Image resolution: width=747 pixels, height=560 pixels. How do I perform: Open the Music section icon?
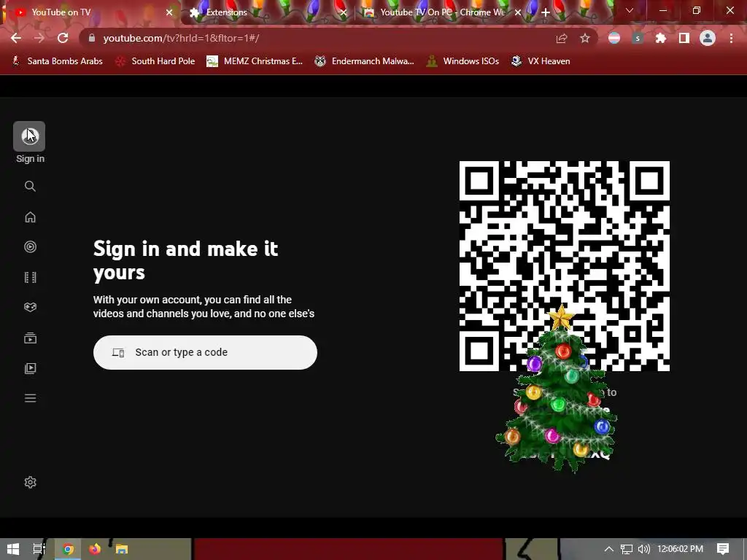tap(30, 246)
